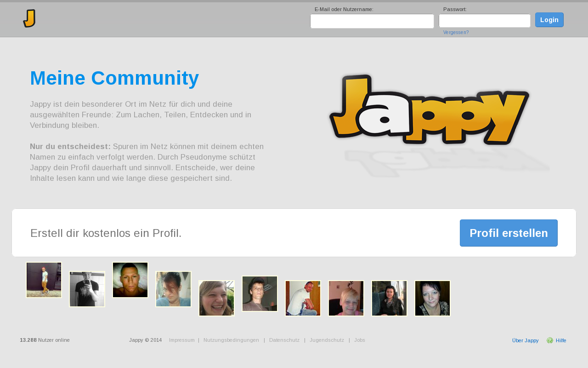Open photo of person standing in yellow trousers
The image size is (588, 368).
pos(44,280)
